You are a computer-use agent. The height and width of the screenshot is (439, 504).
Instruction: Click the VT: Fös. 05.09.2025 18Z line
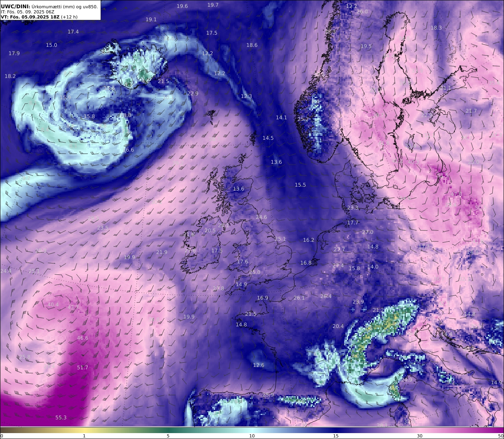(39, 17)
